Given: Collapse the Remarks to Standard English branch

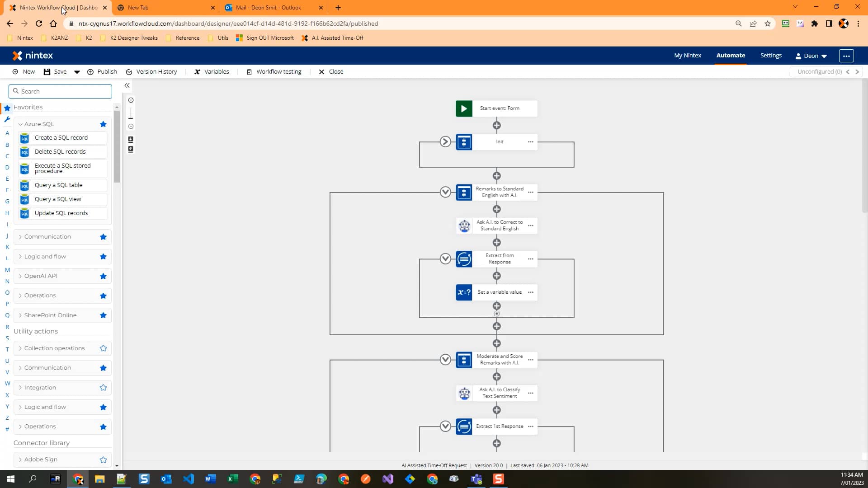Looking at the screenshot, I should click(x=445, y=192).
